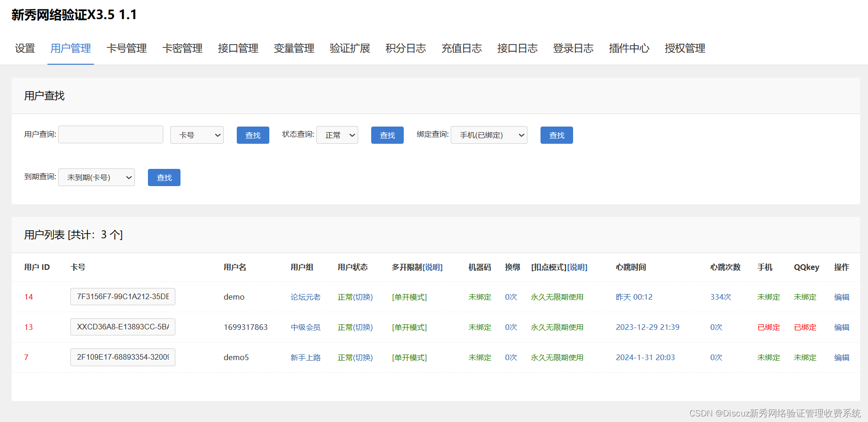Viewport: 868px width, 422px height.
Task: Click [单开模式] for user 1699317863
Action: tap(409, 327)
